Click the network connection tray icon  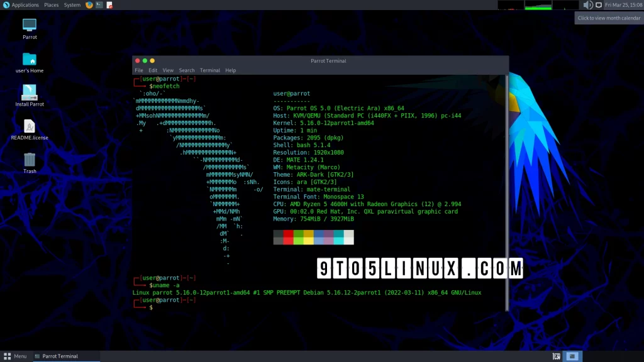(x=598, y=5)
